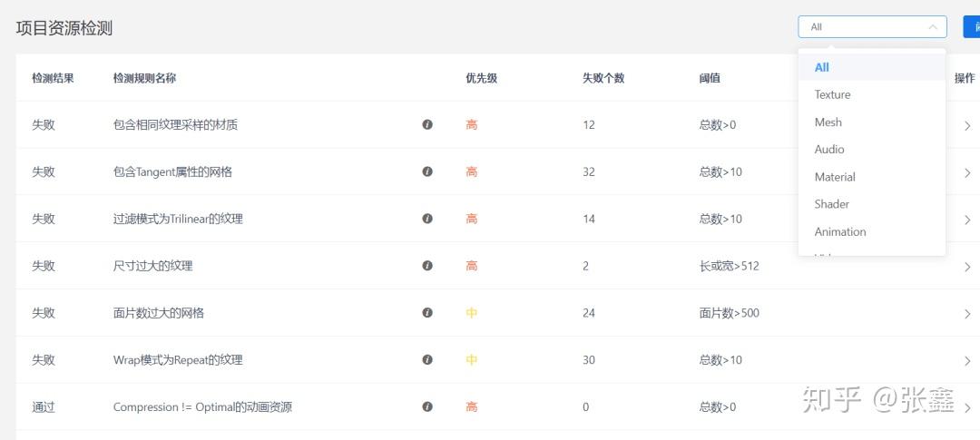Click 高 priority in 尺寸过大的纹理 row

click(472, 266)
